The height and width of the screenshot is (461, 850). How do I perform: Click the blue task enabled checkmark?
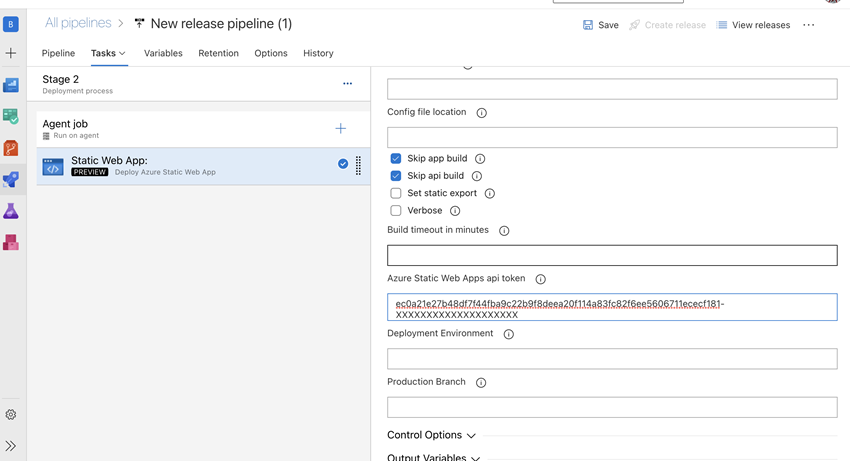tap(343, 164)
